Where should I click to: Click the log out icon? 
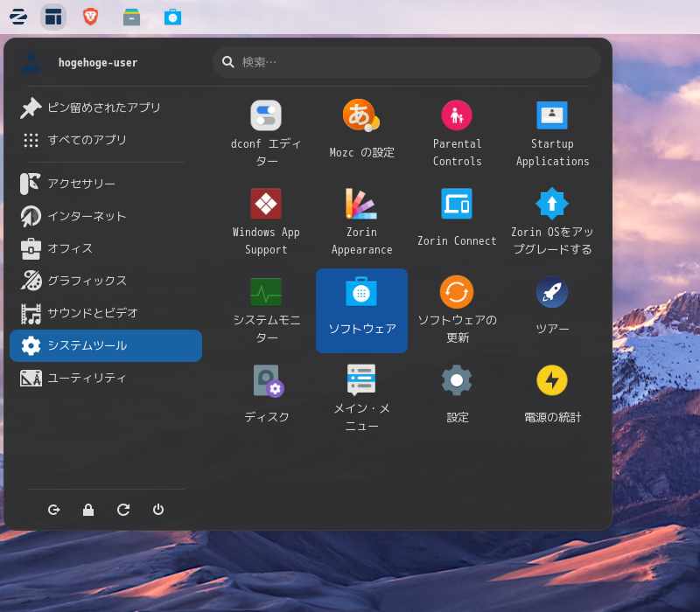[53, 510]
